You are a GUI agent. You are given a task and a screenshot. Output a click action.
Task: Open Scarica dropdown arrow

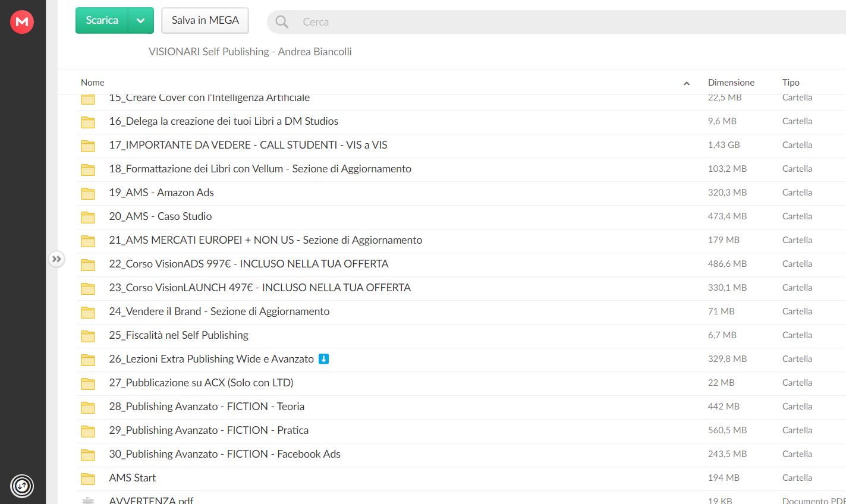click(141, 21)
